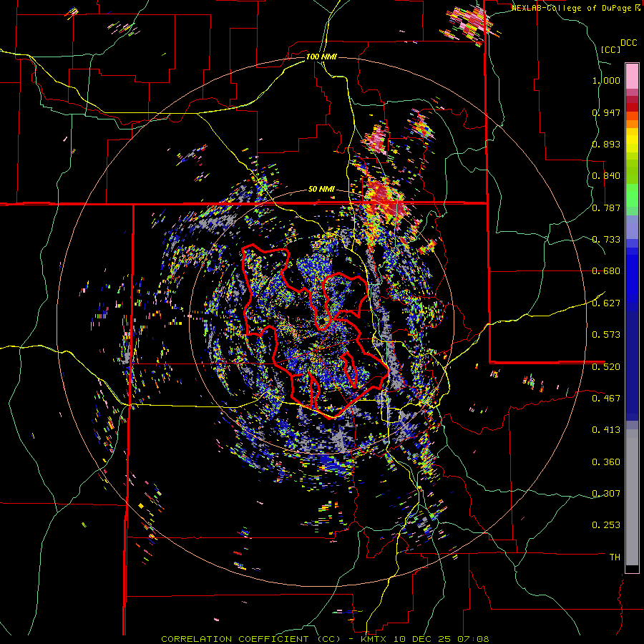
Task: Click the 50 NMI range ring label
Action: click(321, 190)
